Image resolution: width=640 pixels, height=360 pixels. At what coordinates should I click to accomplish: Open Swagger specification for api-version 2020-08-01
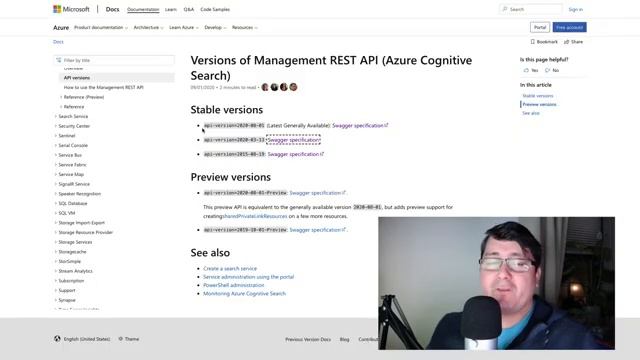click(360, 125)
